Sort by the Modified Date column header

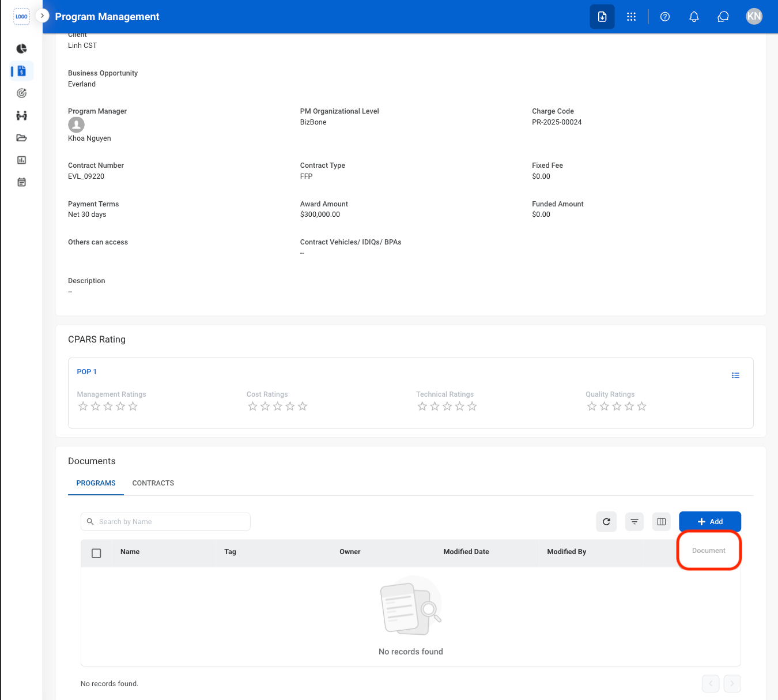[x=466, y=552]
